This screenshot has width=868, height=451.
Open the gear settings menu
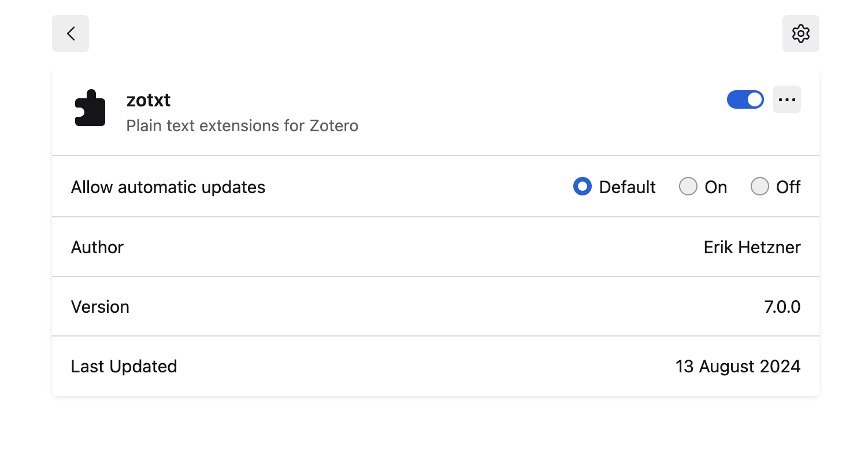pyautogui.click(x=800, y=34)
